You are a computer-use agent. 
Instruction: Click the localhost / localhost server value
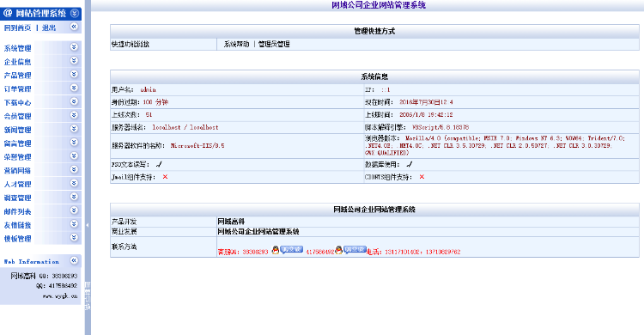[x=185, y=127]
